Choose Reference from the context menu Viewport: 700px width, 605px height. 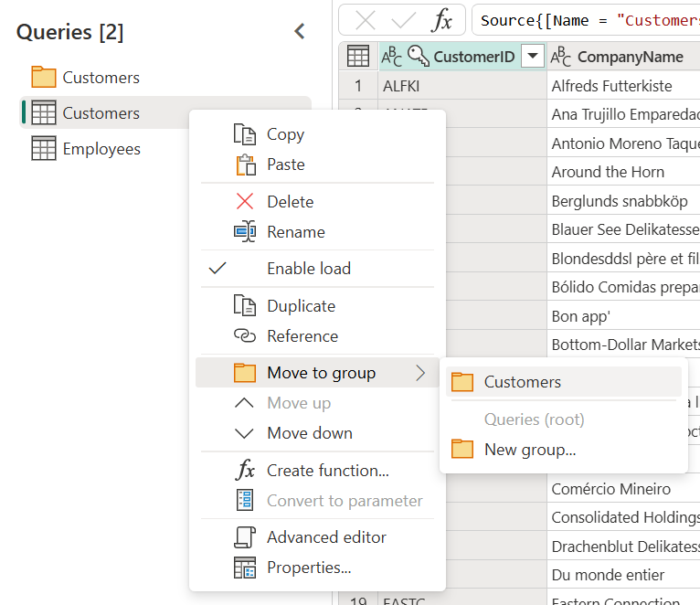[317, 335]
